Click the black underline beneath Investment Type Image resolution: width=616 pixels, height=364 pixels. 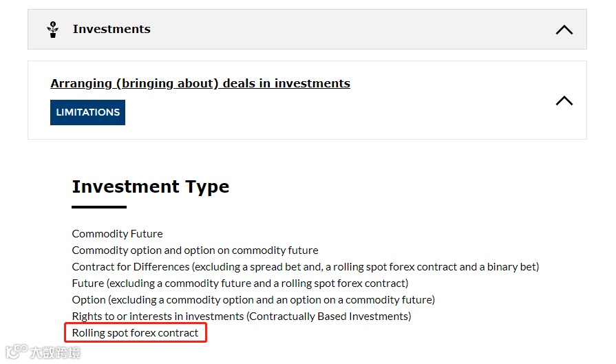[99, 206]
